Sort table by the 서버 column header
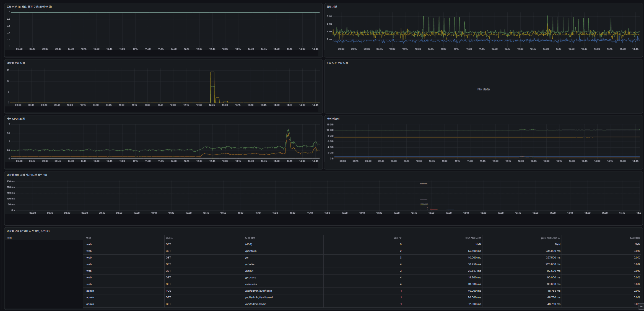 click(9, 238)
